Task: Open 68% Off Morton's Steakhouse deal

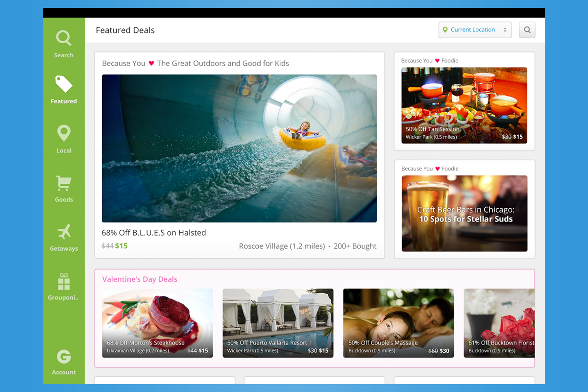Action: coord(157,323)
